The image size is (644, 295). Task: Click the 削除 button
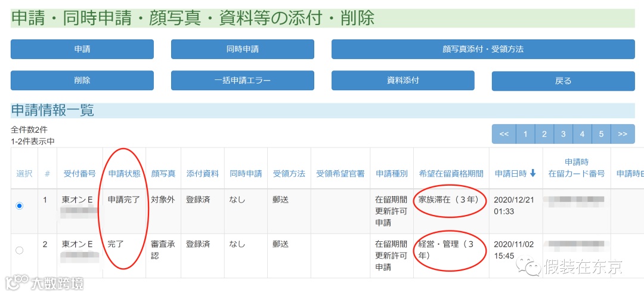pos(82,81)
